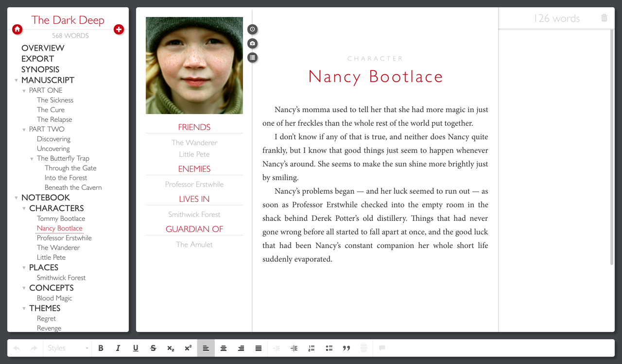The width and height of the screenshot is (622, 364).
Task: Open the list view icon
Action: point(252,58)
